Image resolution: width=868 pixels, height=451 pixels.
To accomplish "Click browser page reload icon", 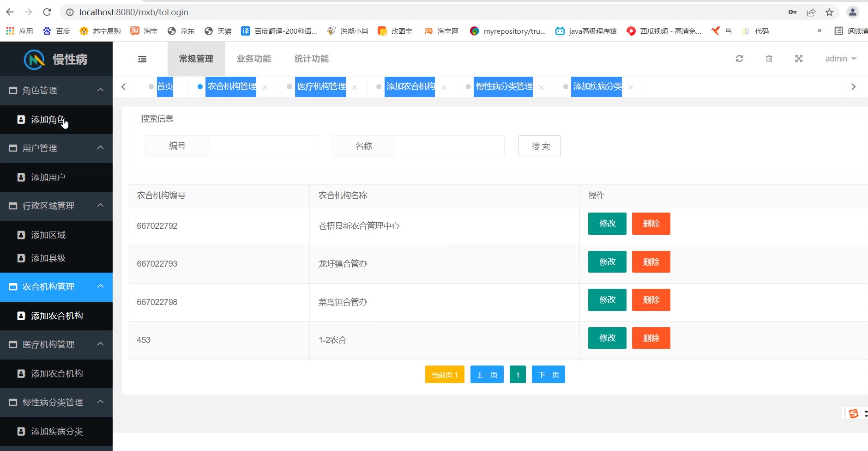I will tap(47, 12).
